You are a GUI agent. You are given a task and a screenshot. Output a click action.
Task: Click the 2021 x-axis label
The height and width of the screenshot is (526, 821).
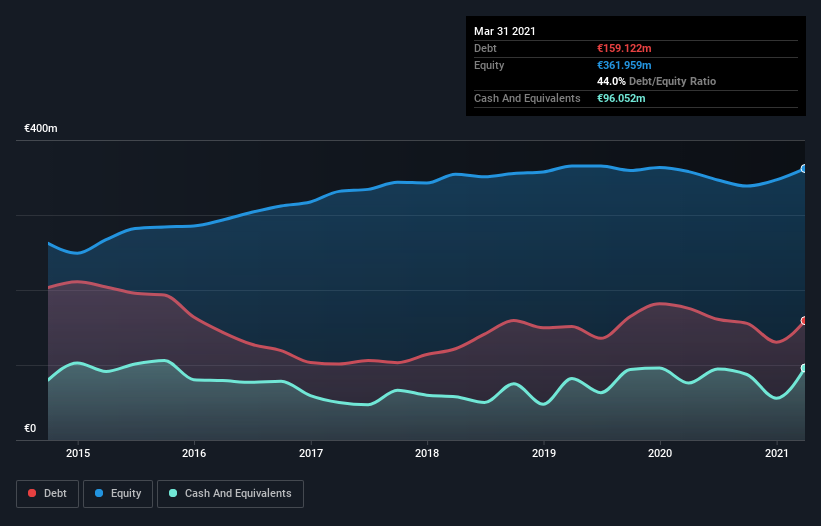[776, 453]
